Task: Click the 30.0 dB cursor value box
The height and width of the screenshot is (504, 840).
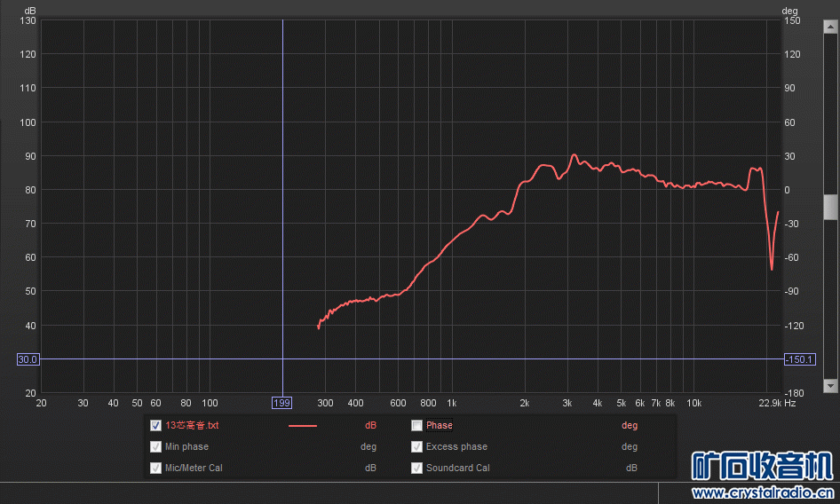Action: (x=28, y=359)
